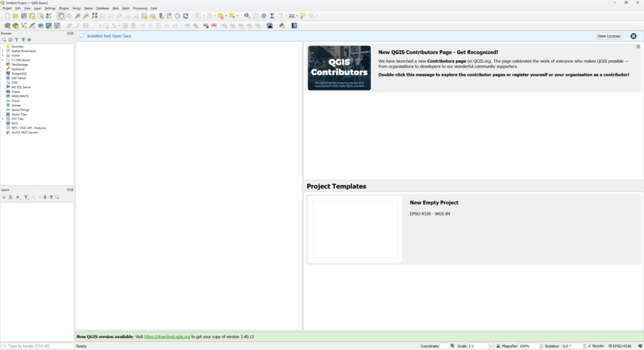Select the Pan Map hand tool
644x350 pixels.
click(61, 16)
